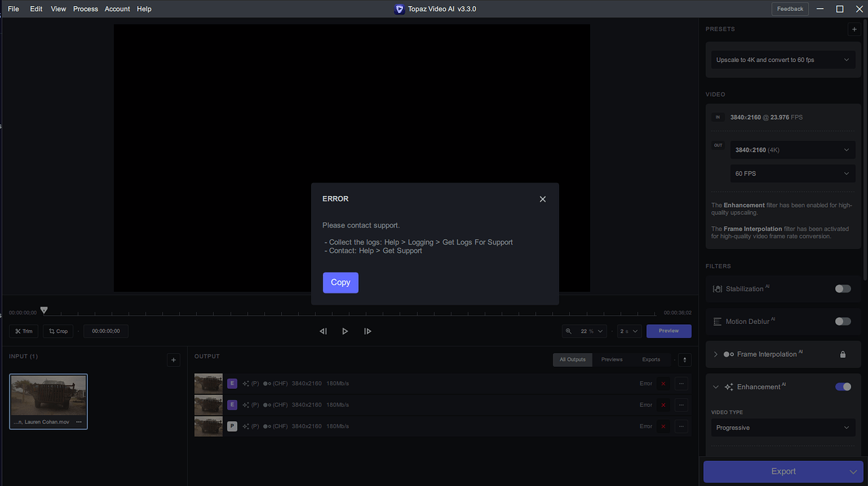Disable the Enhancement filter switch
The width and height of the screenshot is (868, 486).
pos(843,387)
